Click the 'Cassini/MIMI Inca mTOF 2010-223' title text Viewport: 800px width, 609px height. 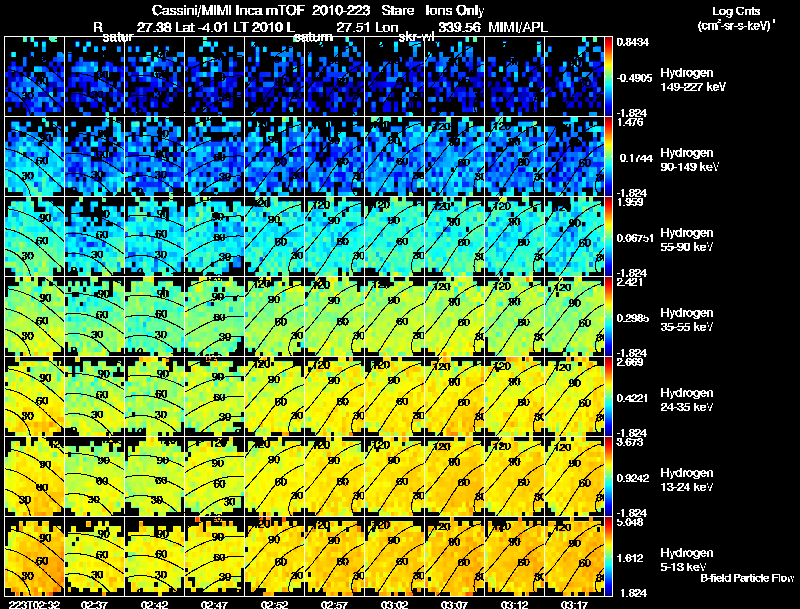coord(261,11)
